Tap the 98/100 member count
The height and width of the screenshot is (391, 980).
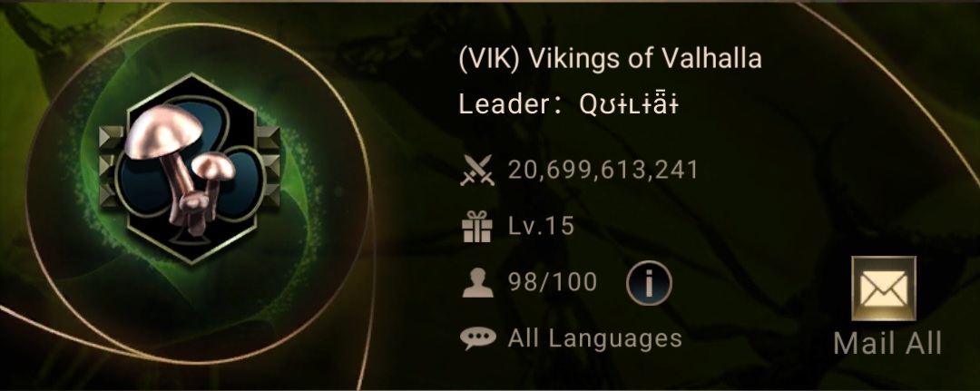click(x=554, y=282)
